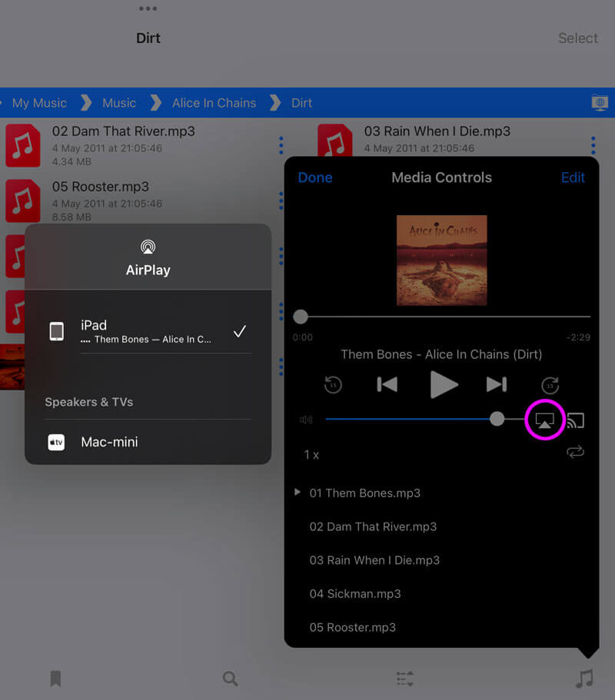This screenshot has height=700, width=615.
Task: Open the bookmarks tab icon
Action: pyautogui.click(x=56, y=678)
